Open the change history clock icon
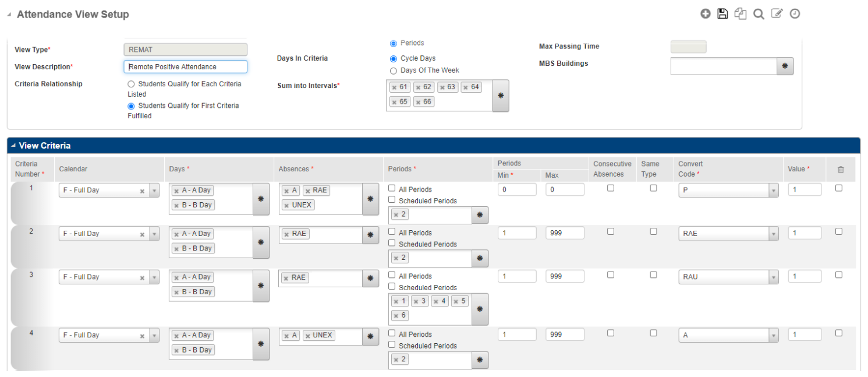Viewport: 868px width, 377px height. 795,14
